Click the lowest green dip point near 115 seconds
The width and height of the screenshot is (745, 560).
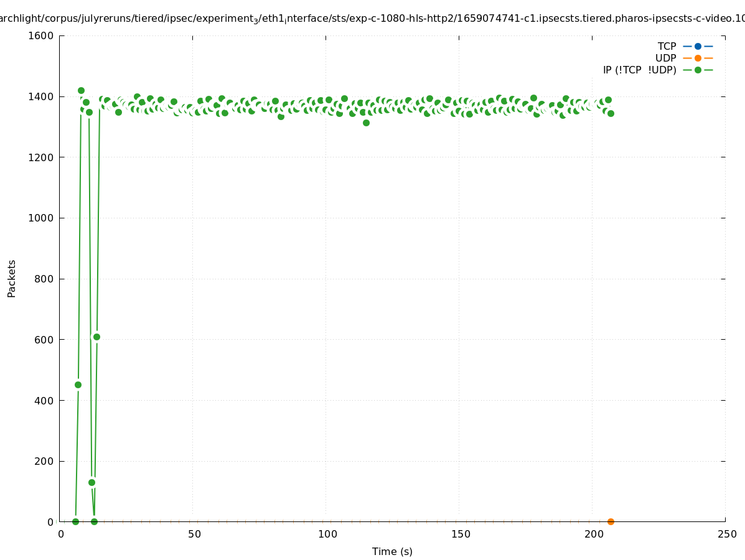pos(366,123)
